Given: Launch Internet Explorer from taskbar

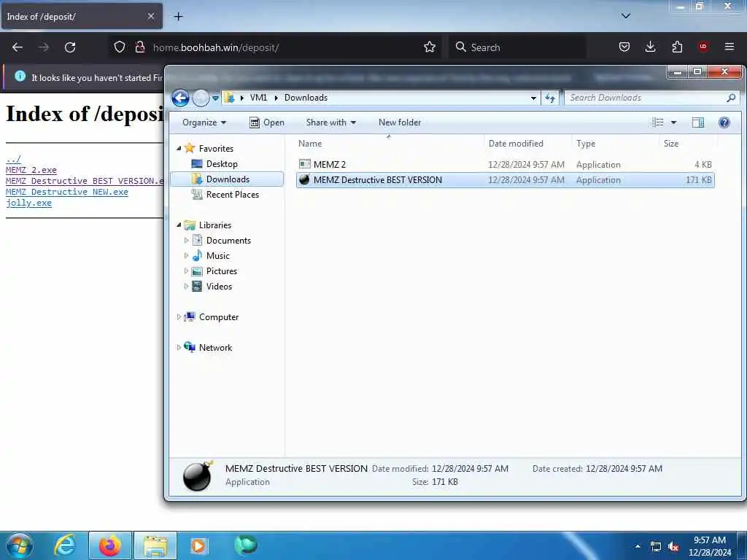Looking at the screenshot, I should pos(65,545).
